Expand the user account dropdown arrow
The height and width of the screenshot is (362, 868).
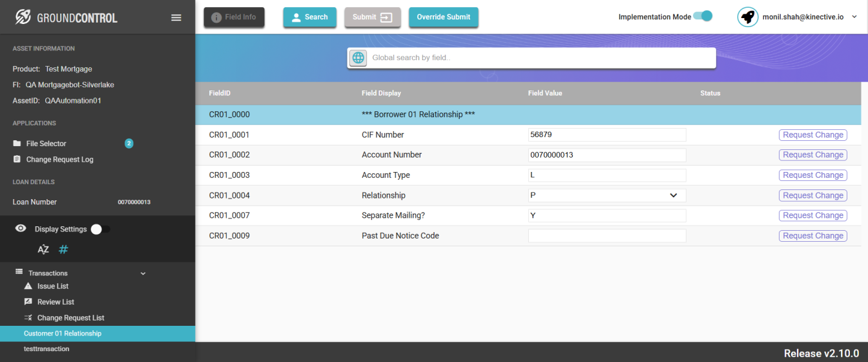point(854,17)
